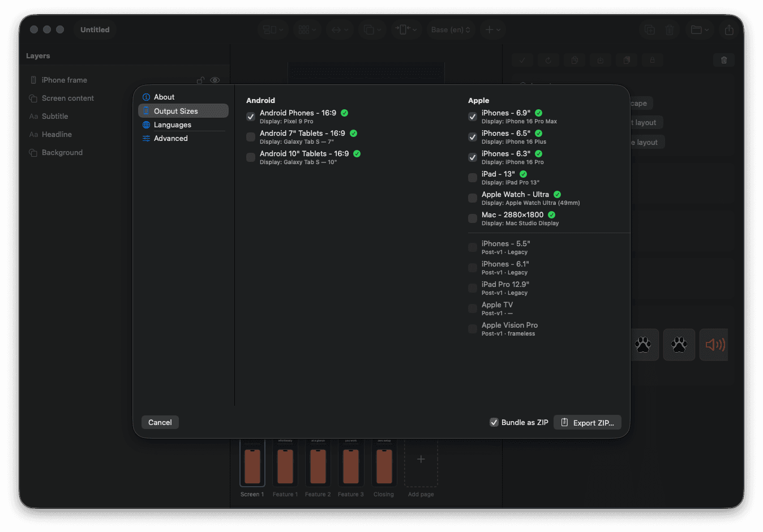
Task: Click the legacy iPhones - 5.5" checkbox
Action: point(473,247)
